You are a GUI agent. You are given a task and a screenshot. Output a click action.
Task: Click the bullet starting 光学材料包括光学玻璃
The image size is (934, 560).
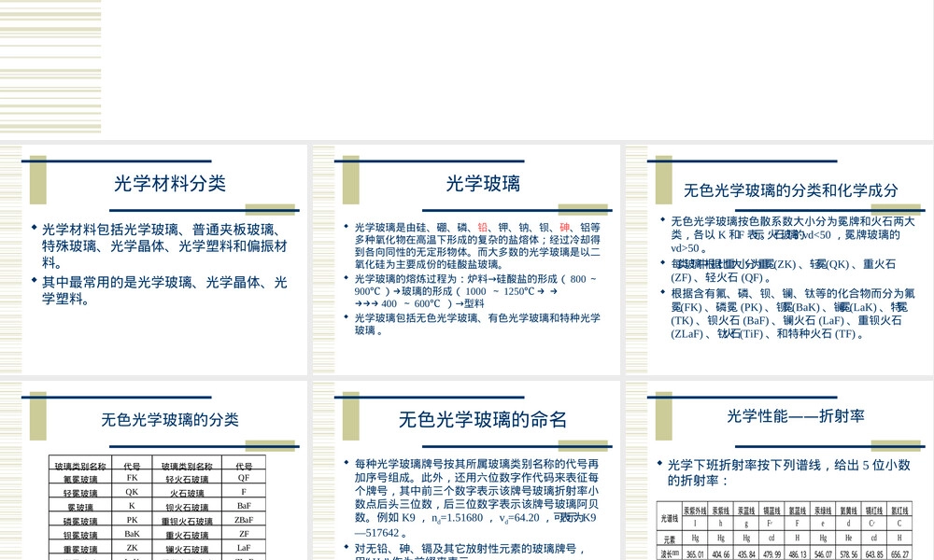pos(164,245)
